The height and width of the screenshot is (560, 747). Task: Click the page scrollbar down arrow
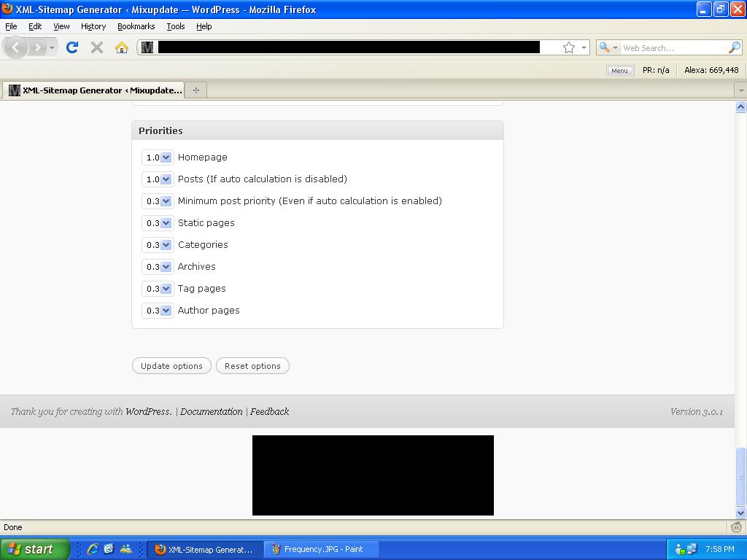[x=741, y=513]
